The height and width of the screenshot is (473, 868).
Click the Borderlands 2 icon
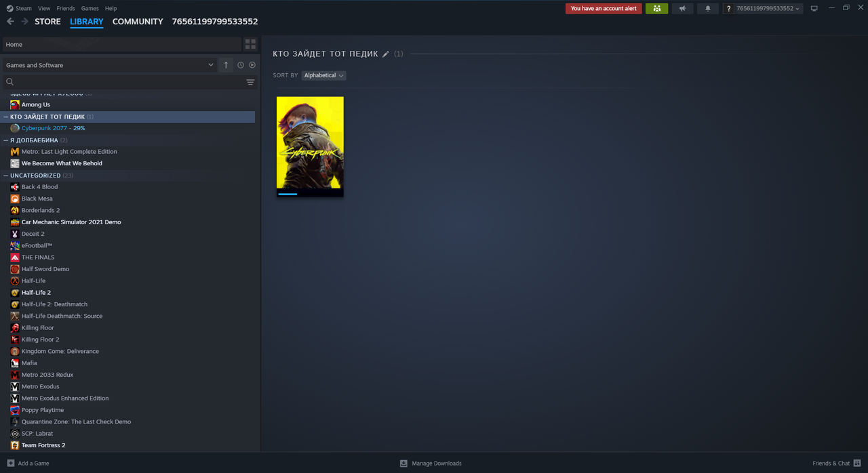(x=15, y=210)
